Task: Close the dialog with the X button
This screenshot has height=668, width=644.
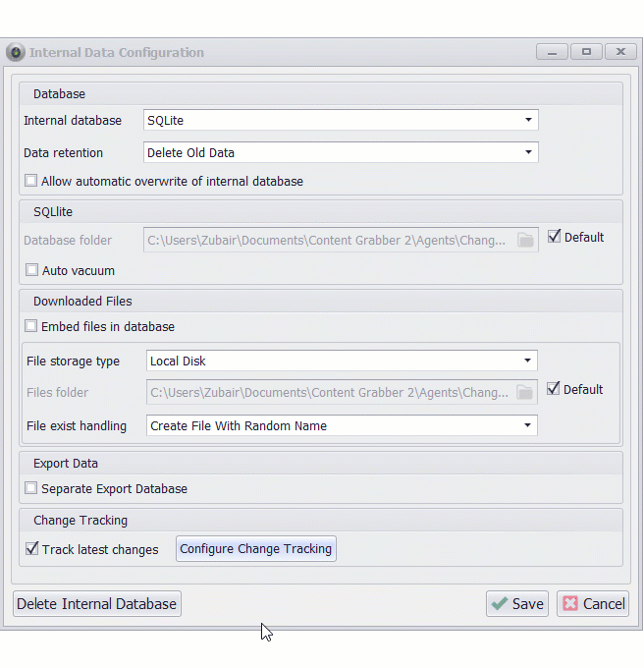Action: pos(620,52)
